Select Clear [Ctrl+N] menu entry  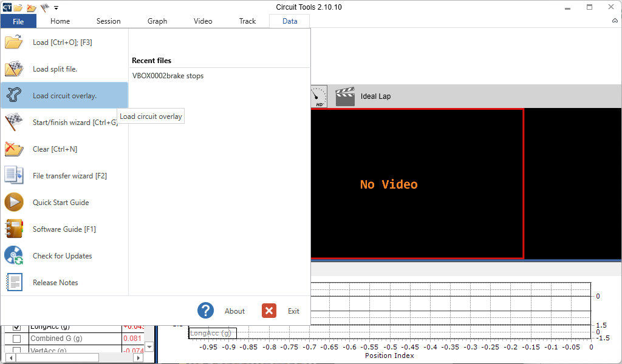click(x=64, y=149)
